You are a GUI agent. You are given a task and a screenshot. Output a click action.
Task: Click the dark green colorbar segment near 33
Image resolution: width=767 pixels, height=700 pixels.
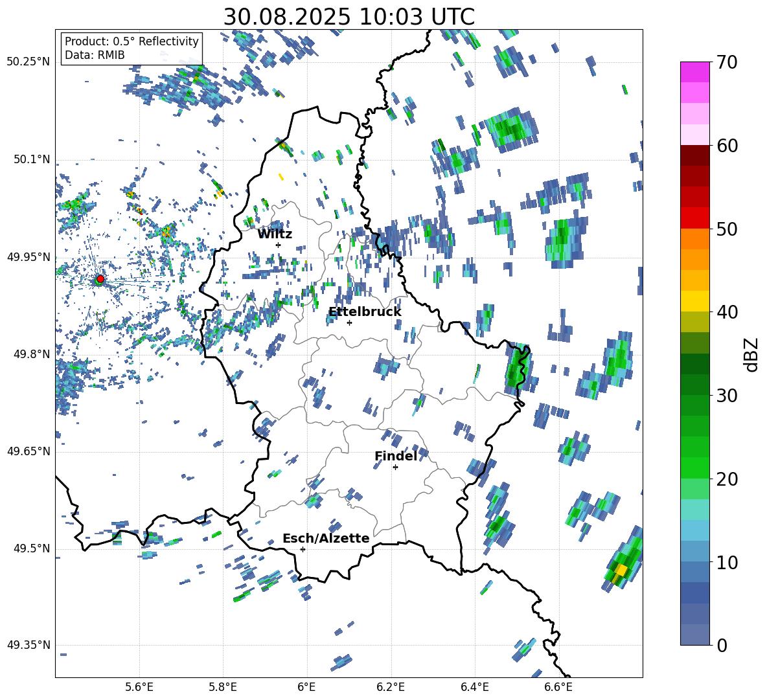point(694,364)
